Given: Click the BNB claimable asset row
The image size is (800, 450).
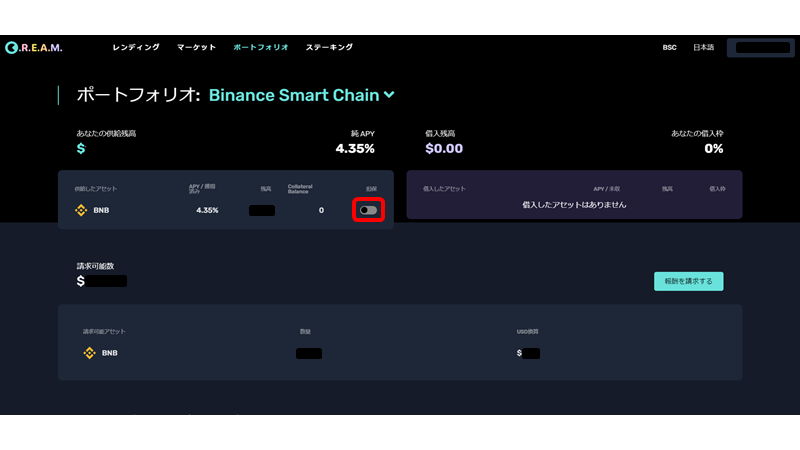Looking at the screenshot, I should point(400,353).
